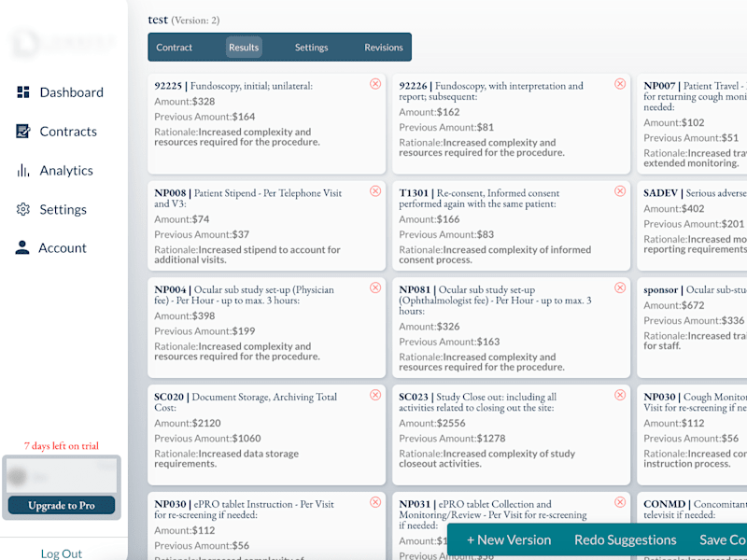Click the Log Out link
Screen dimensions: 747x560
pos(62,553)
